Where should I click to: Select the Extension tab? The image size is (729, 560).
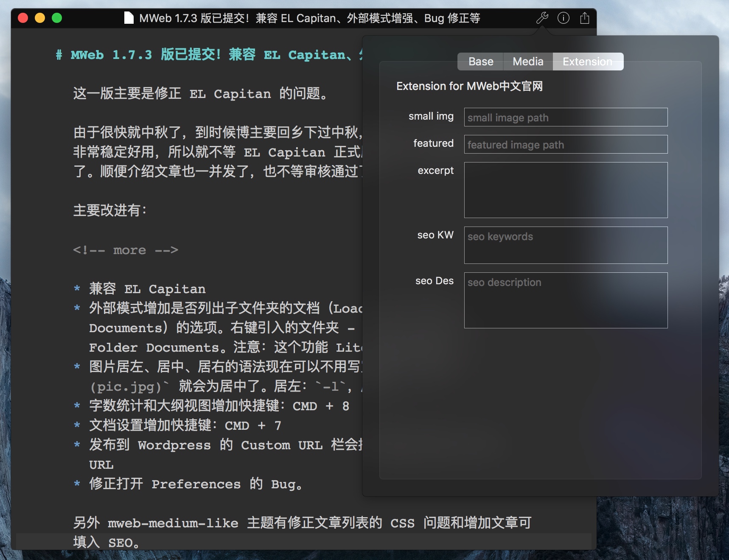pyautogui.click(x=588, y=62)
